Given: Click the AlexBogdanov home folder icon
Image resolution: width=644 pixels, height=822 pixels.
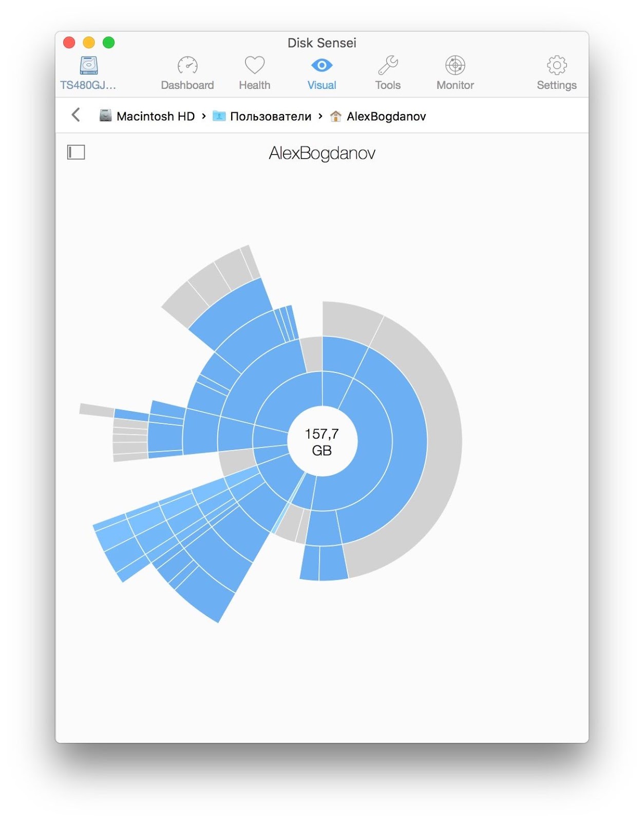Looking at the screenshot, I should 335,117.
